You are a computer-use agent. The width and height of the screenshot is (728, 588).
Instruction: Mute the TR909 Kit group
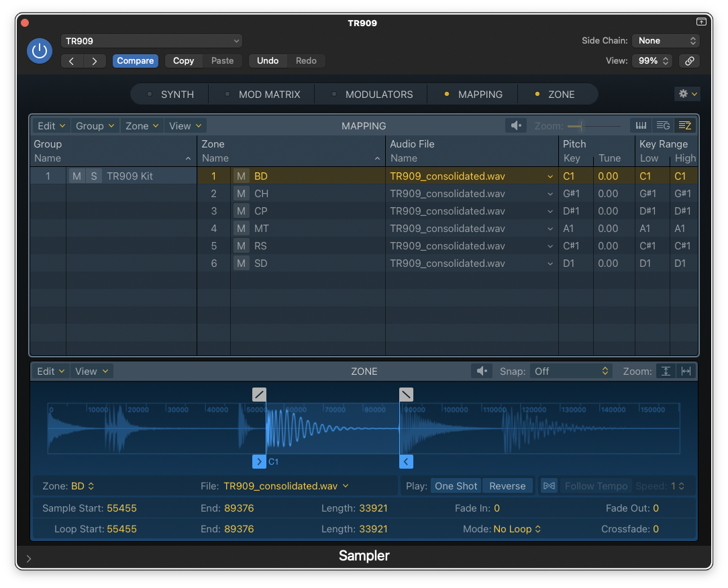click(77, 176)
